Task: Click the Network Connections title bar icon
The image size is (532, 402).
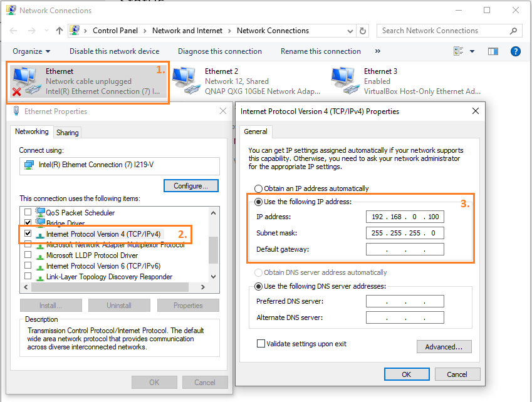Action: pyautogui.click(x=11, y=10)
